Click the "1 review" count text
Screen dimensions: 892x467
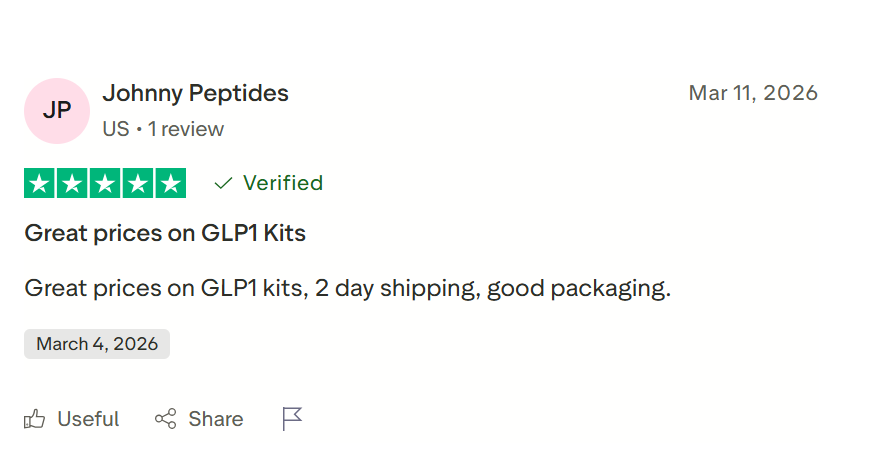point(186,129)
